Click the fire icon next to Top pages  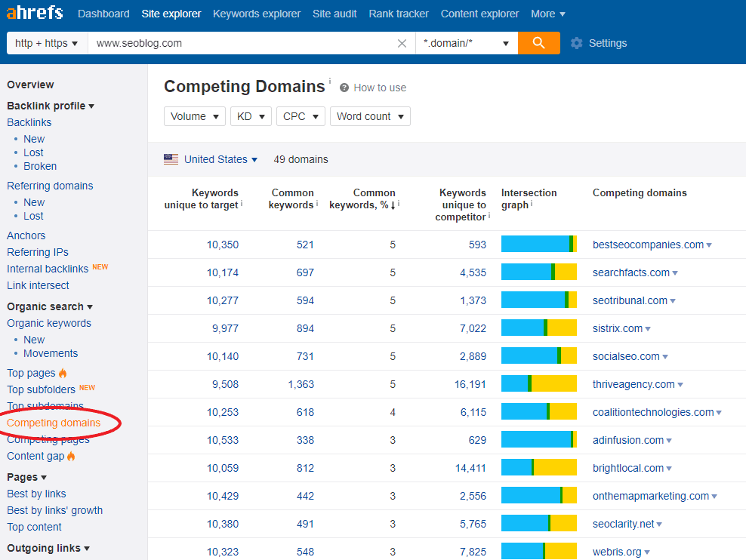(63, 373)
